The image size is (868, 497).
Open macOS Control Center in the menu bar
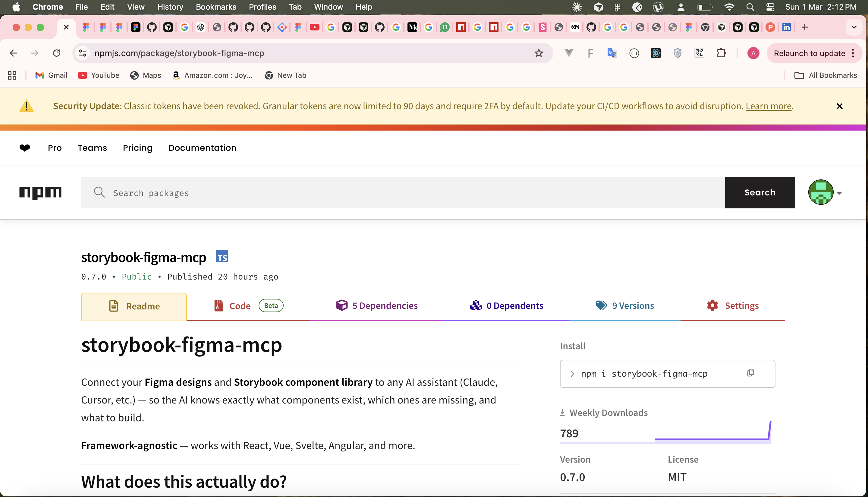[x=770, y=7]
